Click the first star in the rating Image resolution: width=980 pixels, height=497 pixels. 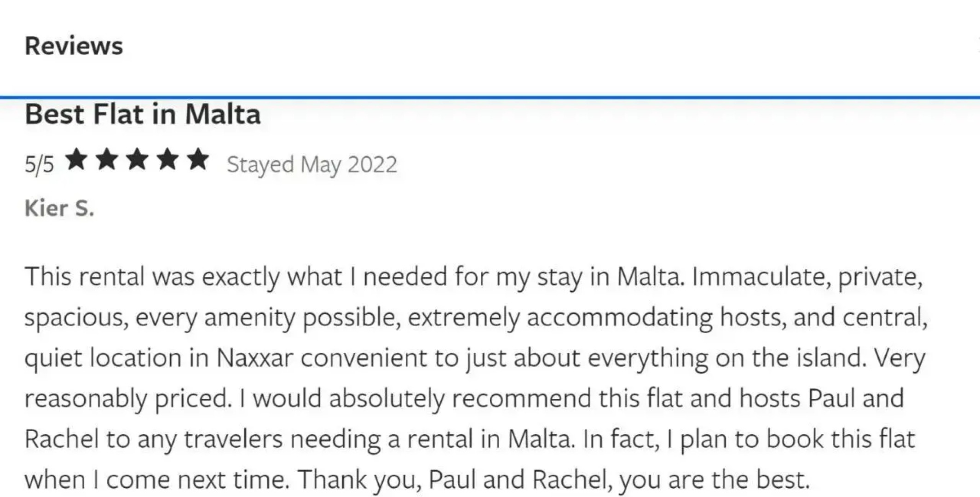(x=76, y=160)
